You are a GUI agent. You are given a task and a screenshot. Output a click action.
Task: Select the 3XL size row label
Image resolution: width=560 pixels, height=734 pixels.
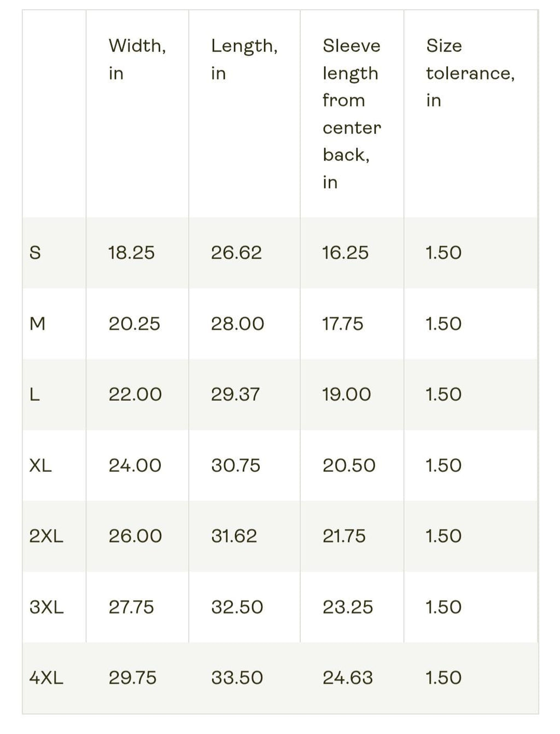click(x=46, y=608)
